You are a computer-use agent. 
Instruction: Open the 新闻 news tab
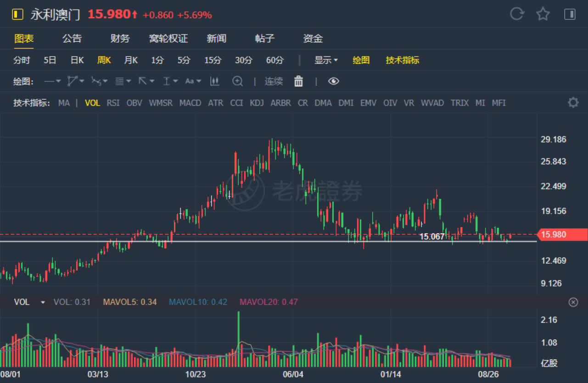tap(216, 39)
